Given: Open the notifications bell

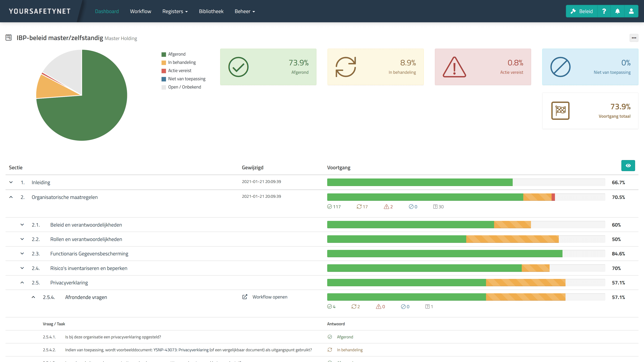Looking at the screenshot, I should pyautogui.click(x=618, y=11).
